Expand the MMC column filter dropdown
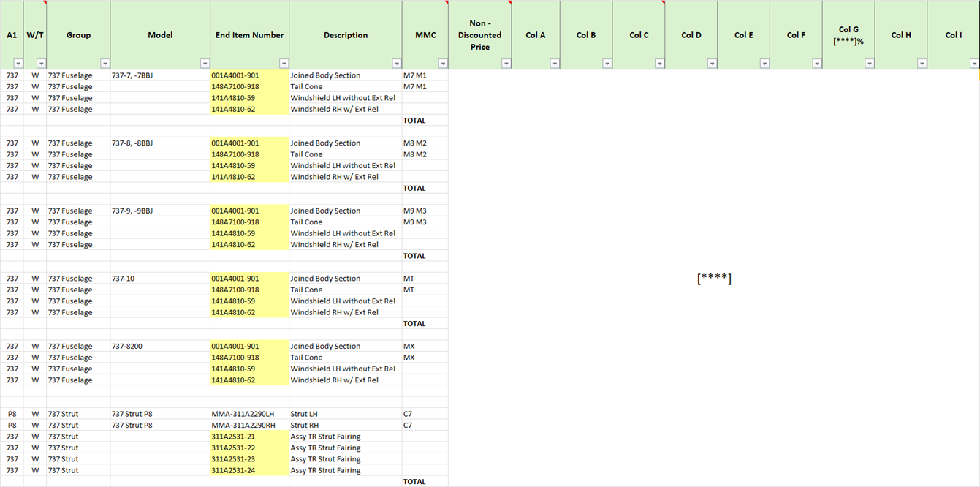This screenshot has width=980, height=487. point(442,64)
